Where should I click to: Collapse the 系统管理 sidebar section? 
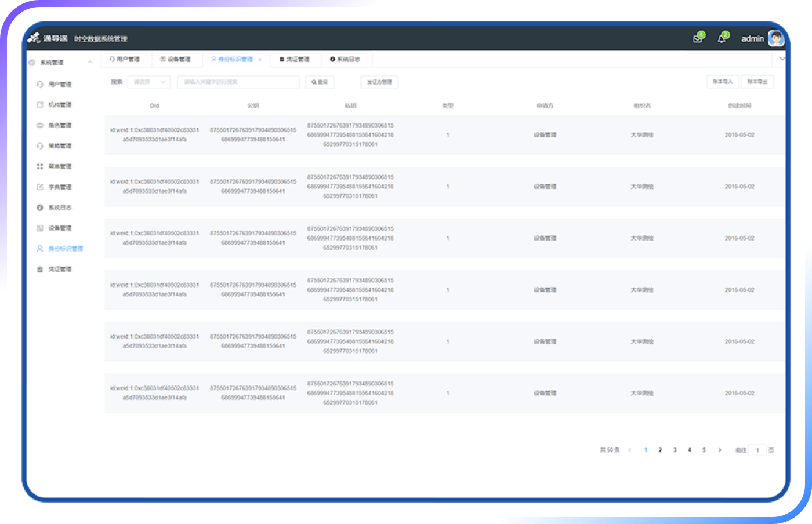click(x=90, y=62)
